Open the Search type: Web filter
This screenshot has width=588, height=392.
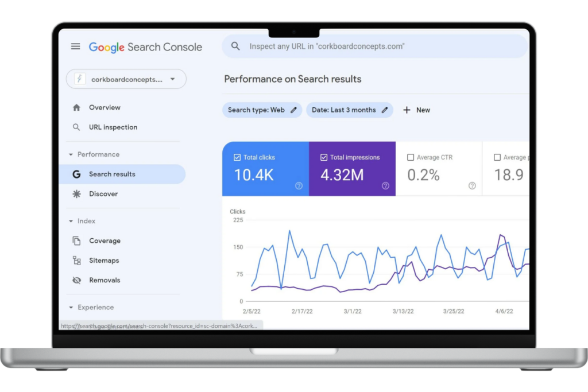[262, 110]
